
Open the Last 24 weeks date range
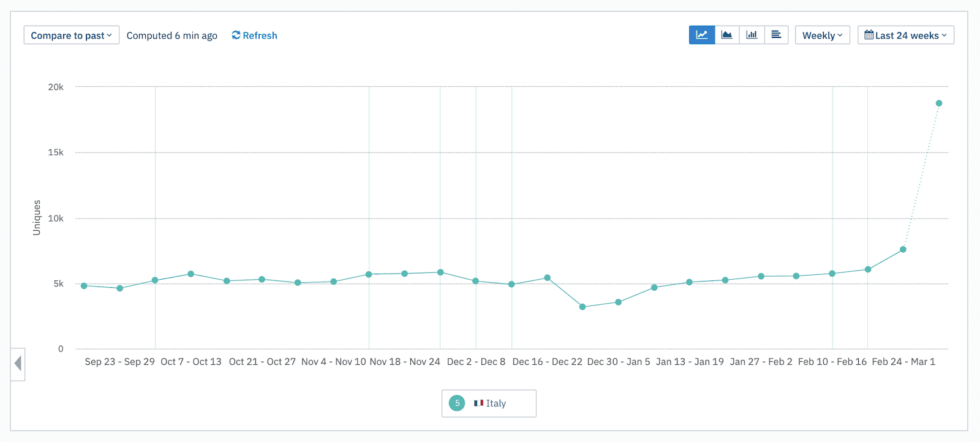[x=905, y=36]
